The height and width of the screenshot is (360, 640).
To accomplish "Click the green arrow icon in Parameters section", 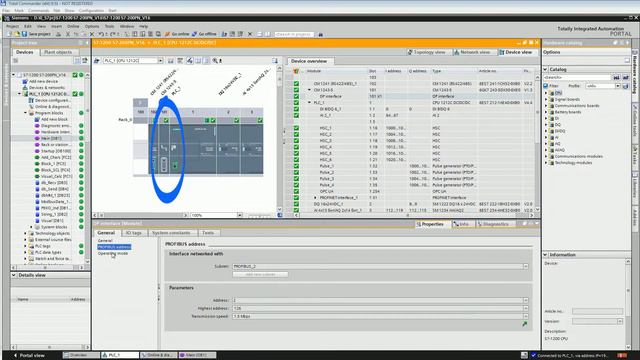I will 524,324.
